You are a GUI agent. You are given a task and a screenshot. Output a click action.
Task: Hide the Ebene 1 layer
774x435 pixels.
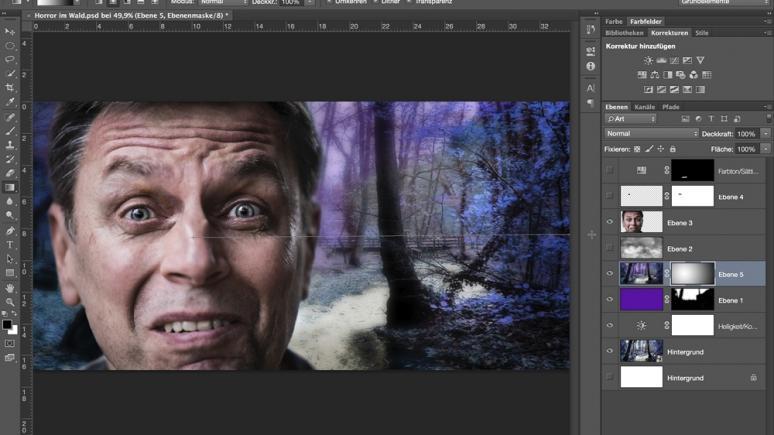click(610, 300)
